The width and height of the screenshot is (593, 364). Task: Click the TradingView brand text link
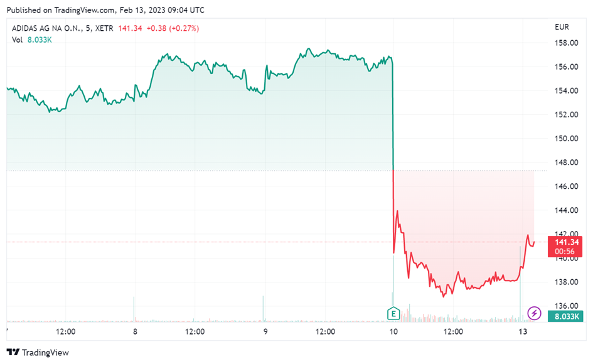[45, 353]
